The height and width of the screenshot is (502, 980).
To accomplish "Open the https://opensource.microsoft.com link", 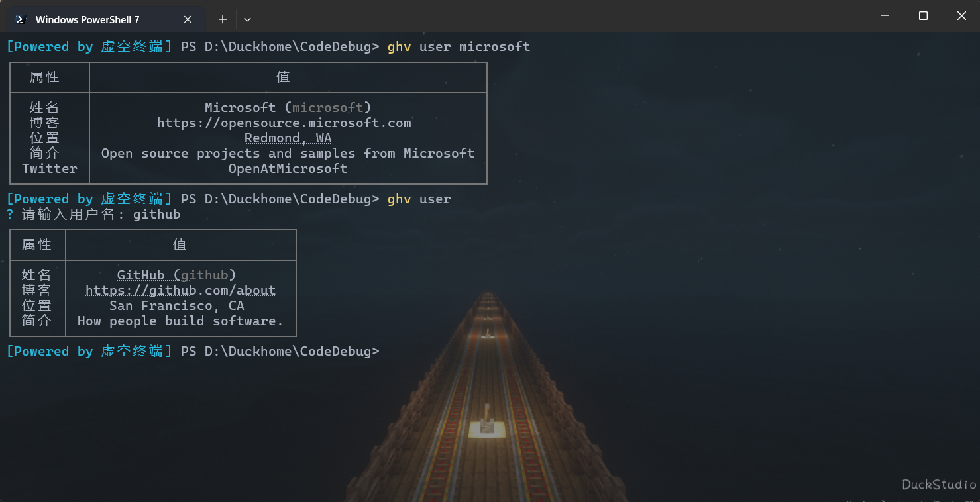I will coord(284,123).
